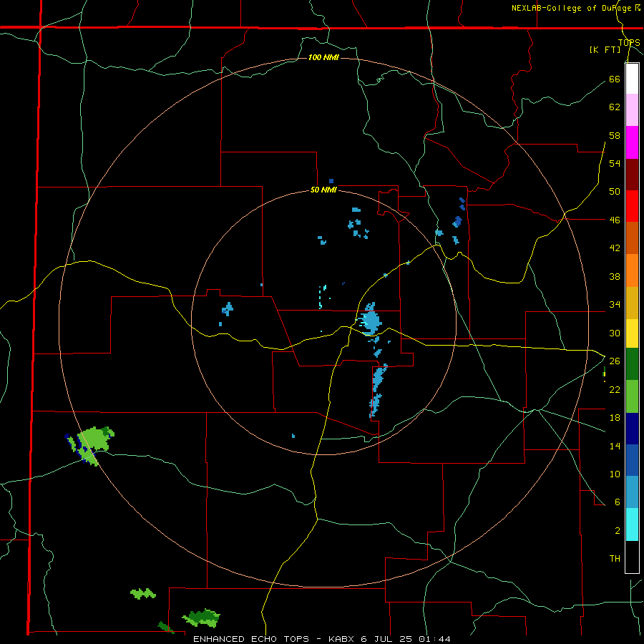Viewport: 644px width, 644px height.
Task: Select the dark orange legend swatch
Action: 632,238
